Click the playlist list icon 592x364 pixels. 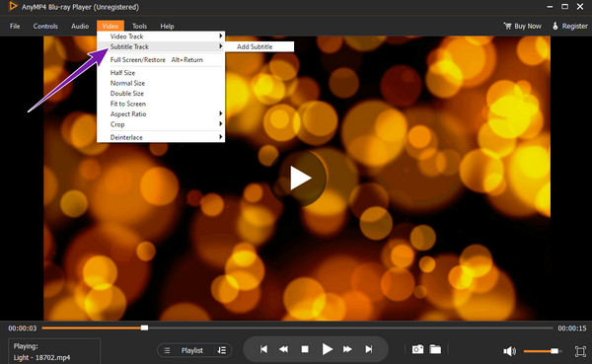point(167,350)
